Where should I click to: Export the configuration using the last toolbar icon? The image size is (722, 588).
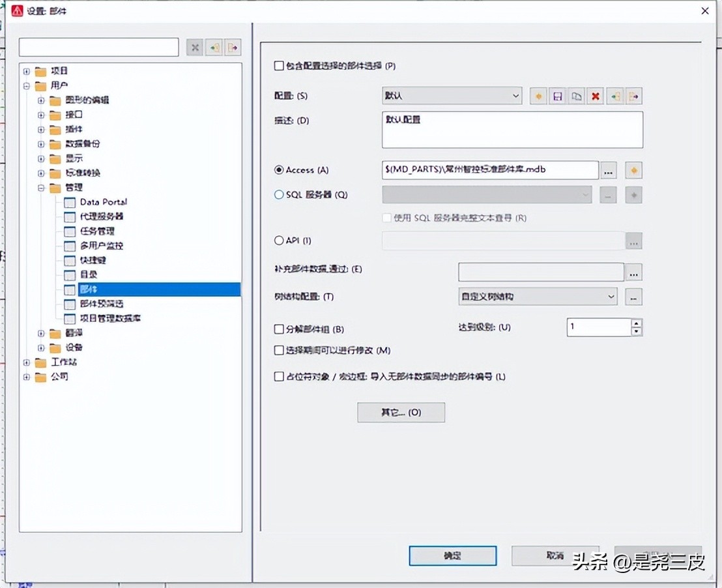click(634, 96)
